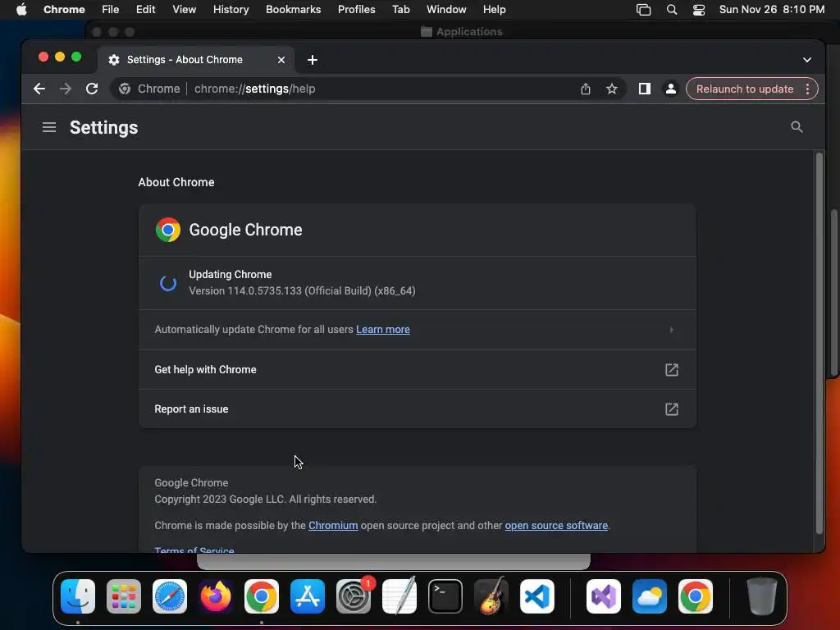Open Visual Studio Code from the dock
840x630 pixels.
(537, 596)
